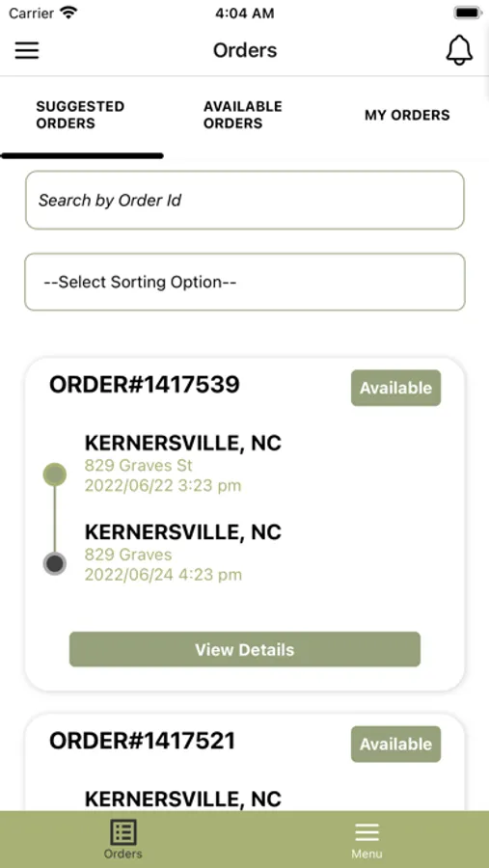Tap the Available badge on order 1417521

pyautogui.click(x=396, y=745)
